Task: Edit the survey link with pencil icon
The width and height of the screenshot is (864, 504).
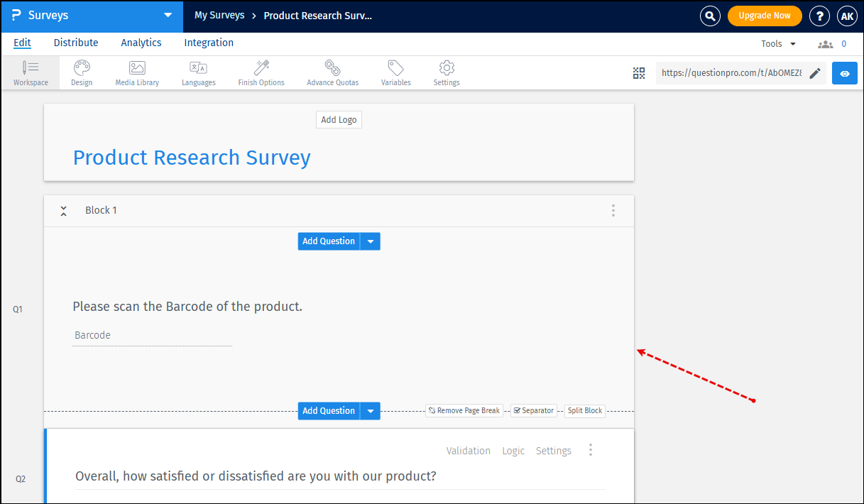Action: point(815,72)
